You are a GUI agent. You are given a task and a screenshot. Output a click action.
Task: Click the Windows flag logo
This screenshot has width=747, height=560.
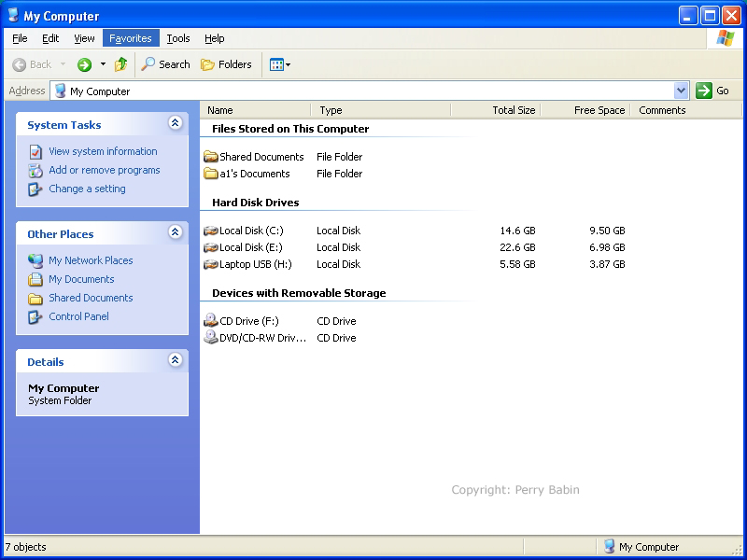tap(726, 38)
